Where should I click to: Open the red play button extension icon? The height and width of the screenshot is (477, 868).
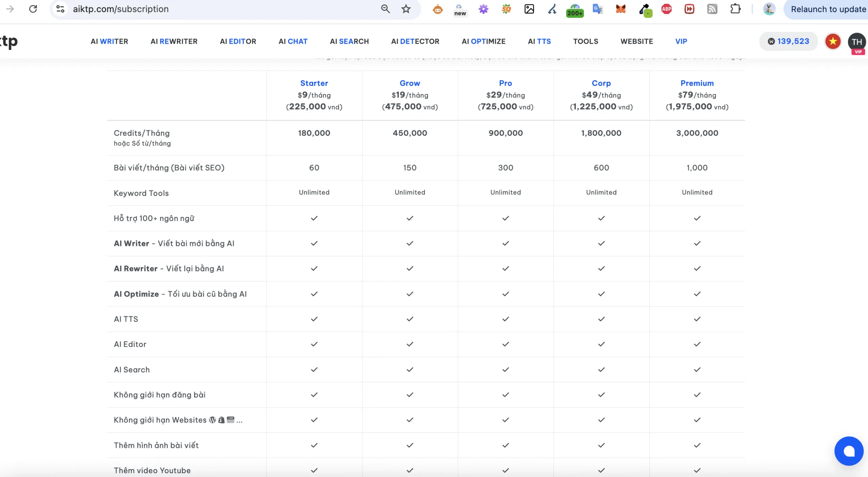pyautogui.click(x=689, y=9)
